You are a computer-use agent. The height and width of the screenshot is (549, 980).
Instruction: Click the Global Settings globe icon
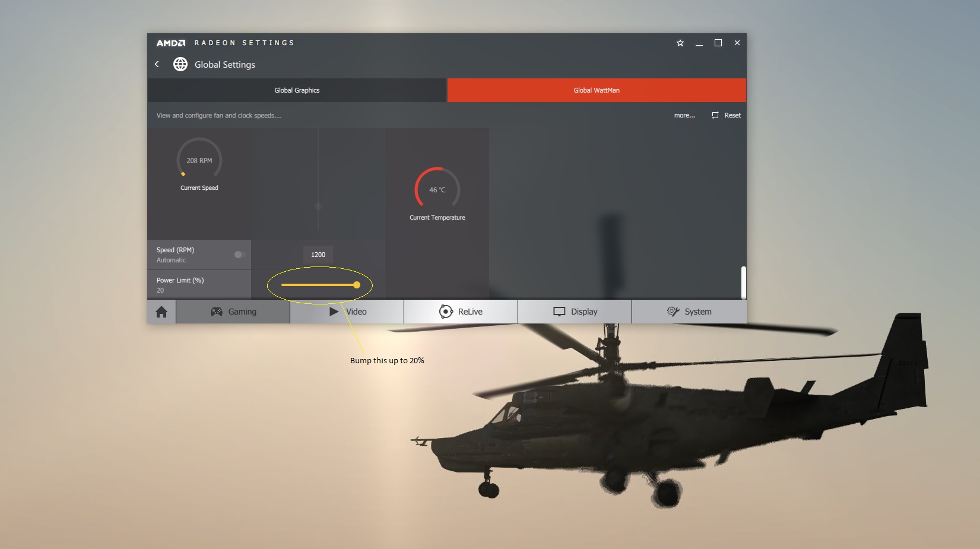click(x=180, y=64)
